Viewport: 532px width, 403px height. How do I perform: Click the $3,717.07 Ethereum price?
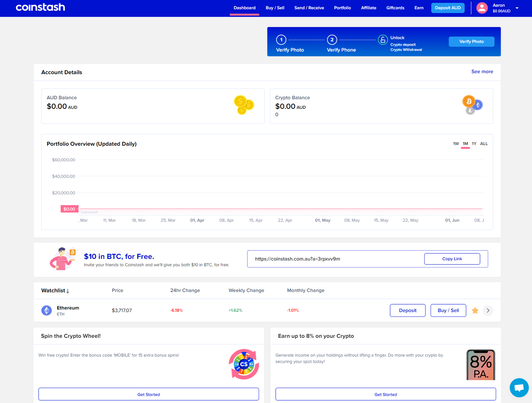coord(122,310)
